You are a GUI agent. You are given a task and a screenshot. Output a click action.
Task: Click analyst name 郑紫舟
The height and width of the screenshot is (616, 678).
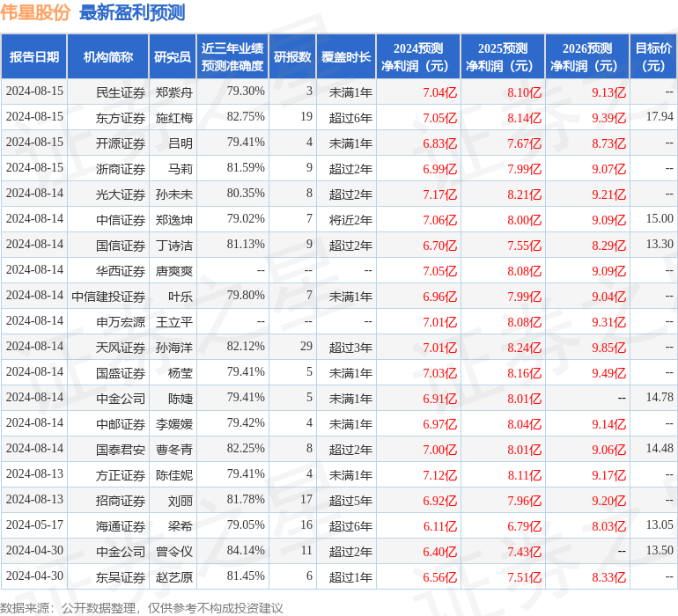[174, 92]
